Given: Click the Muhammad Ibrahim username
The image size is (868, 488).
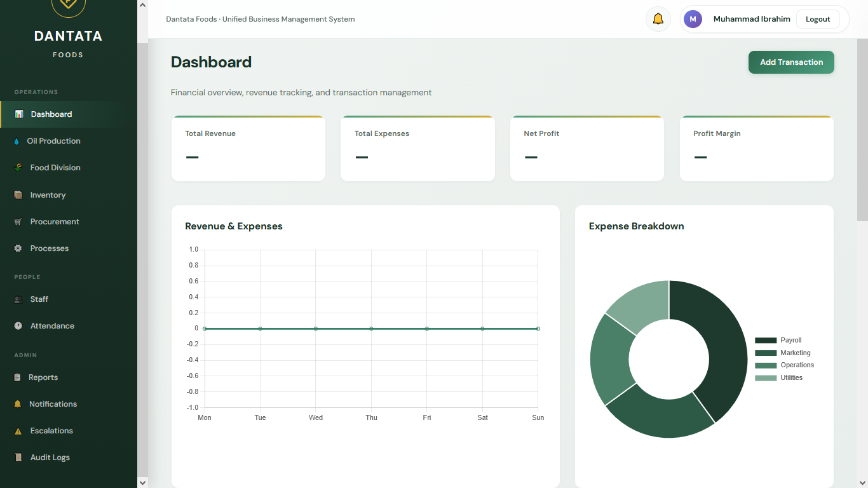Looking at the screenshot, I should click(752, 19).
